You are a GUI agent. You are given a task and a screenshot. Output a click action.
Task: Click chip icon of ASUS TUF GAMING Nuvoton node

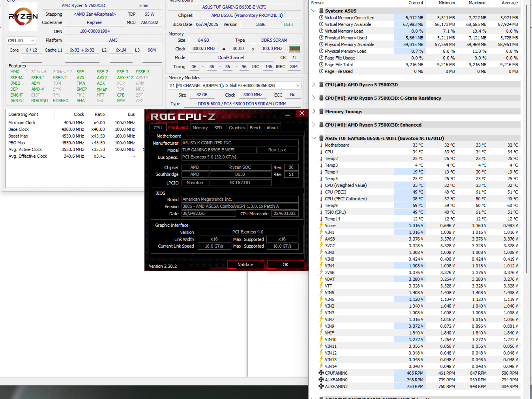point(321,138)
